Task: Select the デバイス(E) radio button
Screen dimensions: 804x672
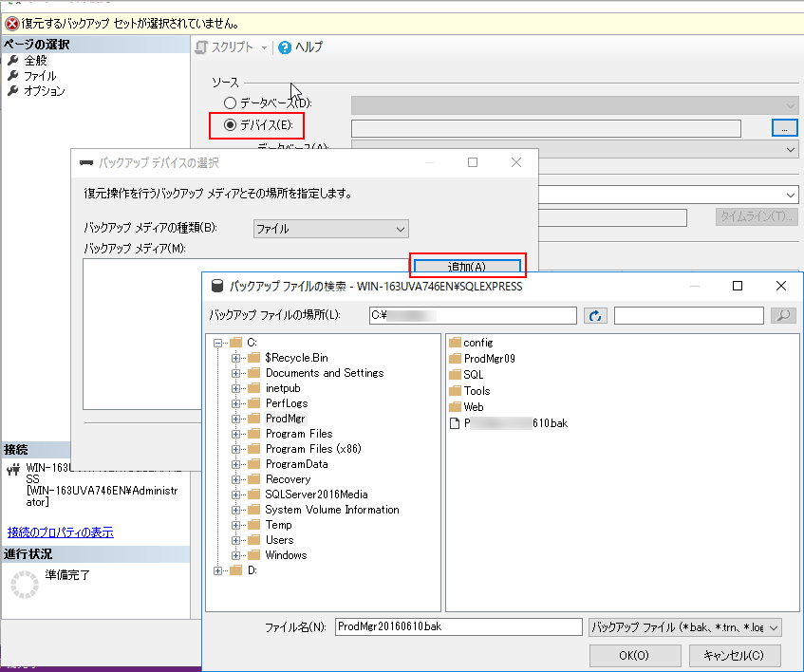Action: (231, 125)
